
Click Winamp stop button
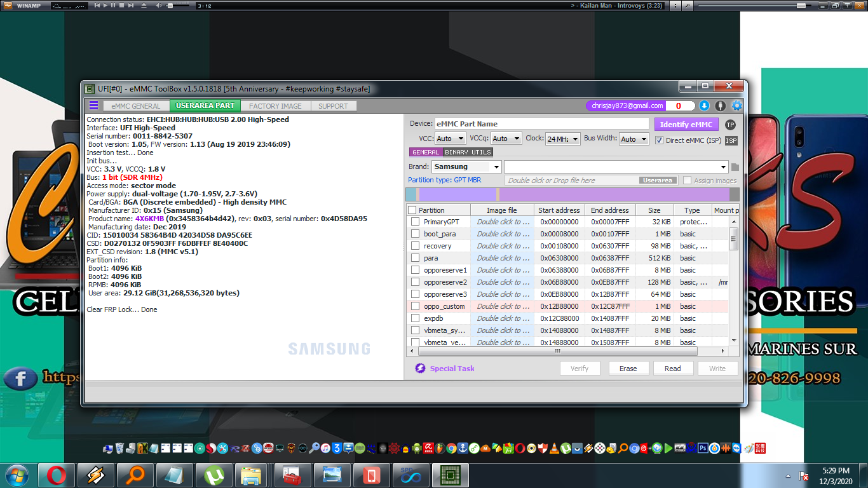[x=121, y=6]
